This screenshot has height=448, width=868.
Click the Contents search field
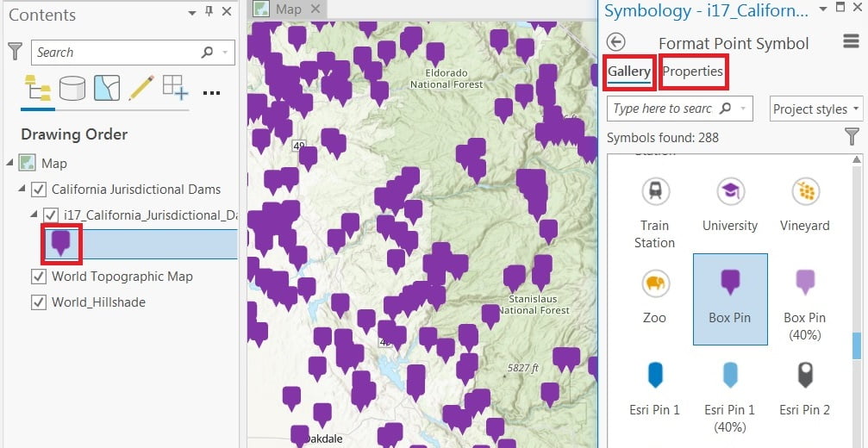tap(133, 53)
